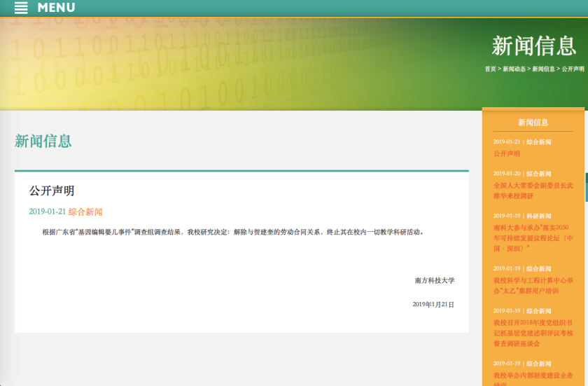Open sidebar news 南科大参与承办 2030 sustainable forum
The image size is (588, 386).
pos(533,237)
